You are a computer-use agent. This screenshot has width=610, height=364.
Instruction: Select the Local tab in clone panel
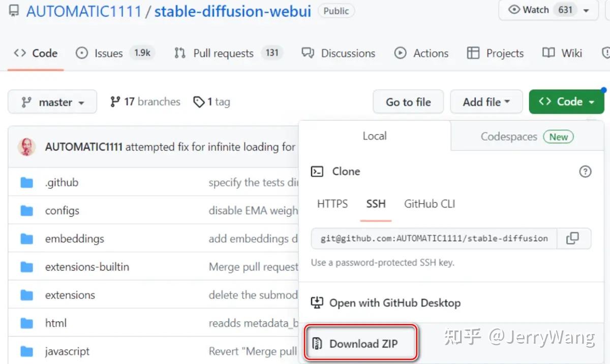pyautogui.click(x=375, y=136)
